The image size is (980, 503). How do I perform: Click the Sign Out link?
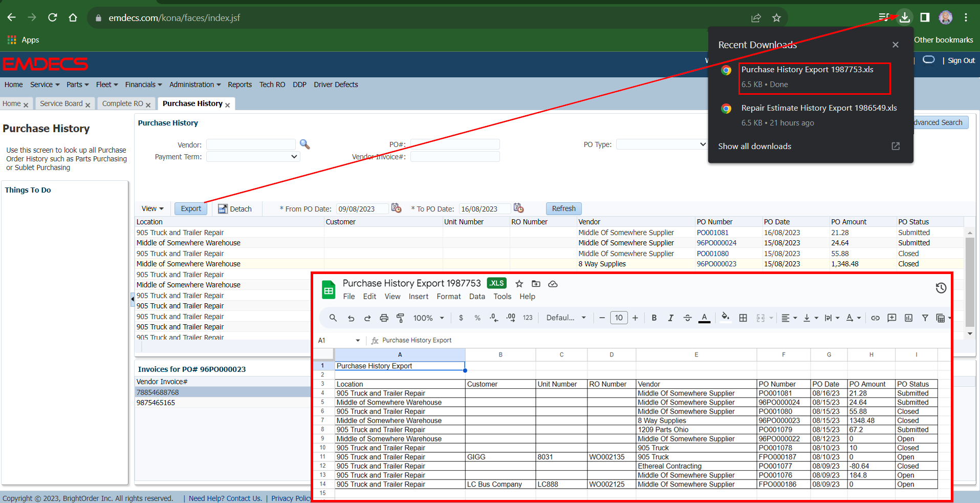(961, 60)
